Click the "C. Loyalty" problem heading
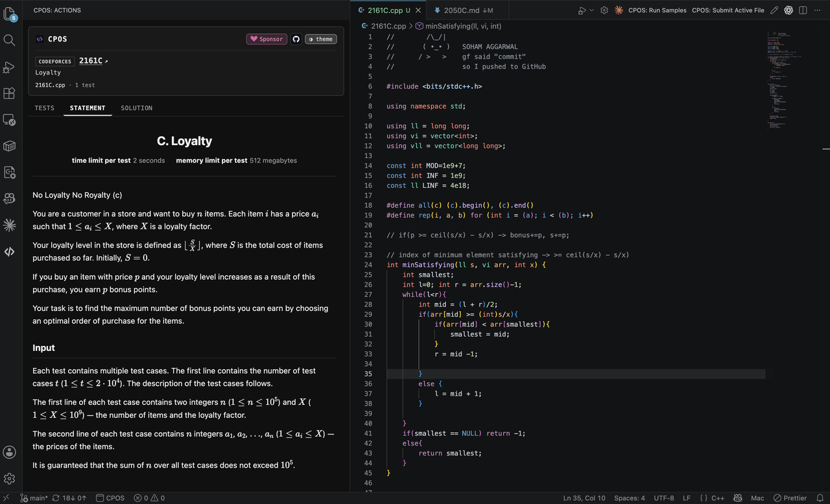 tap(184, 141)
